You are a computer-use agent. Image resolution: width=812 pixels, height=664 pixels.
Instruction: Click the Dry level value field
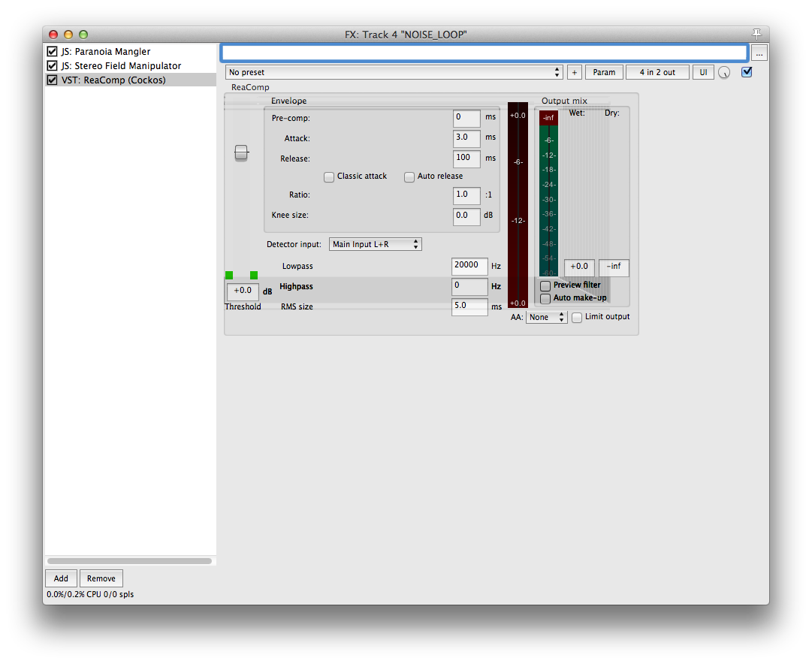coord(614,267)
